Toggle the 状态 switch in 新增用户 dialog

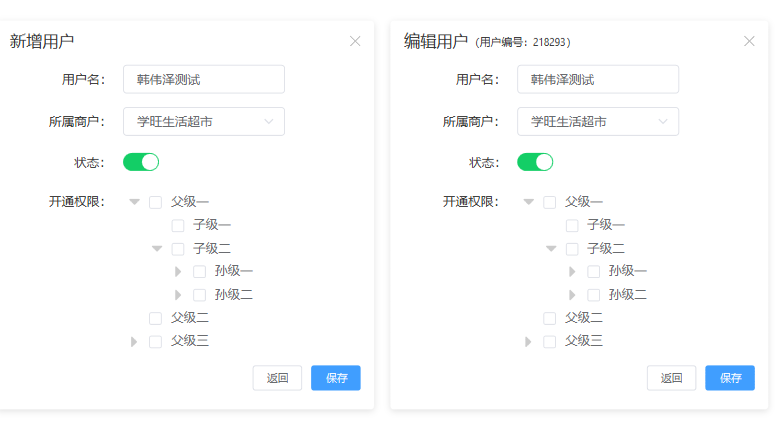(141, 162)
